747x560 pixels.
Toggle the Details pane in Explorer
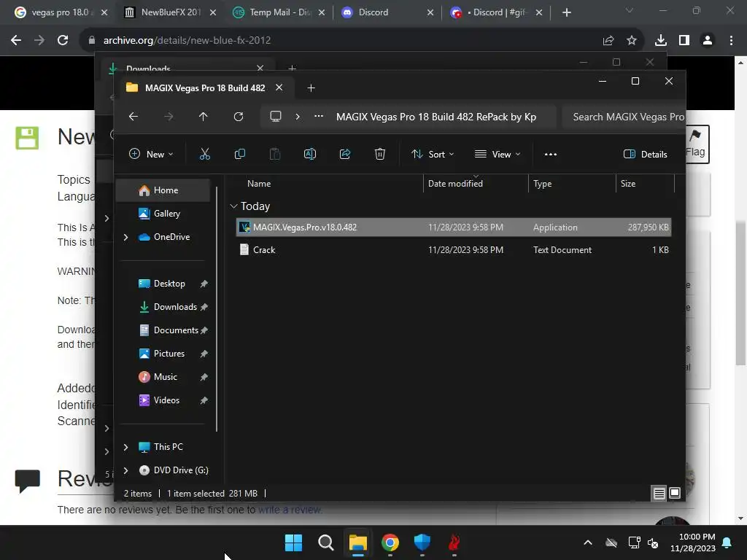coord(646,155)
